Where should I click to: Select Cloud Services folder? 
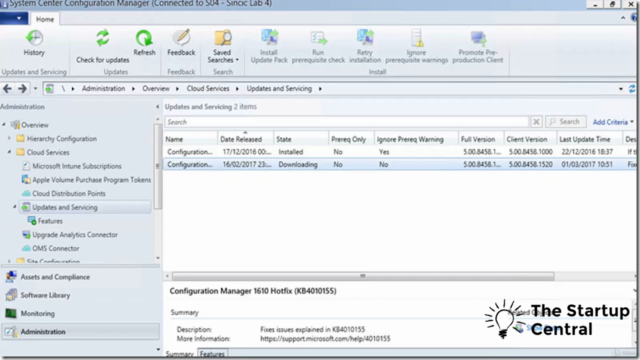click(42, 152)
